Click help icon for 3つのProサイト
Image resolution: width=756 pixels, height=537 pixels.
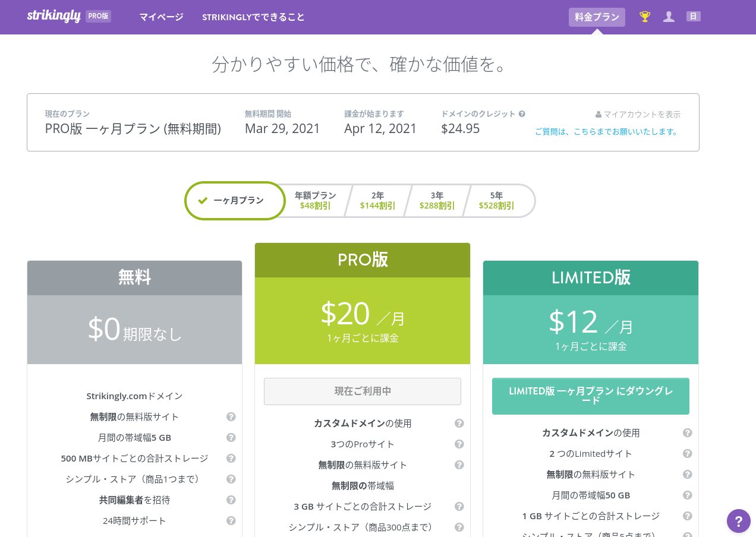[459, 444]
